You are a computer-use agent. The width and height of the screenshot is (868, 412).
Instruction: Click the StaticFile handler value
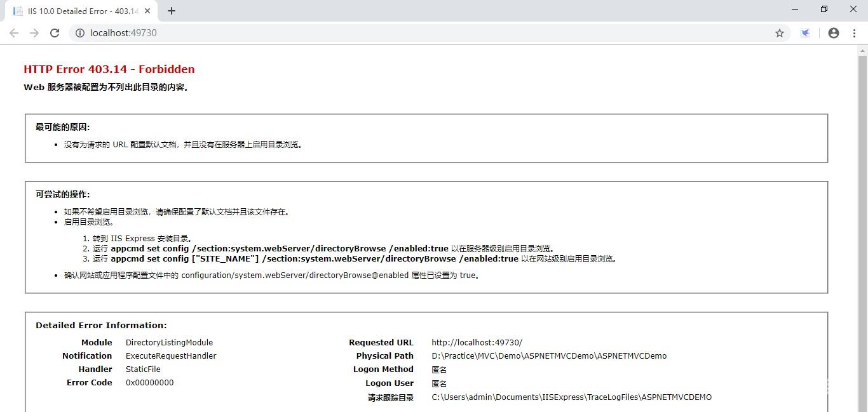143,369
